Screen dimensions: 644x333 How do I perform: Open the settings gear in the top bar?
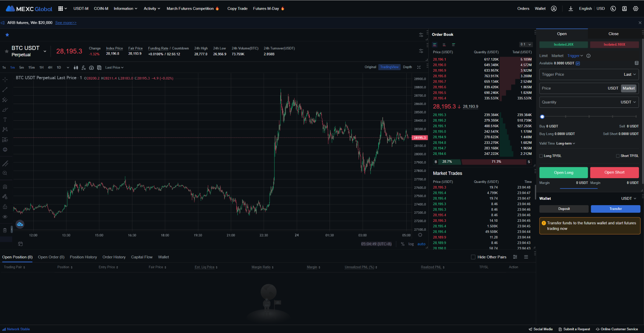636,8
